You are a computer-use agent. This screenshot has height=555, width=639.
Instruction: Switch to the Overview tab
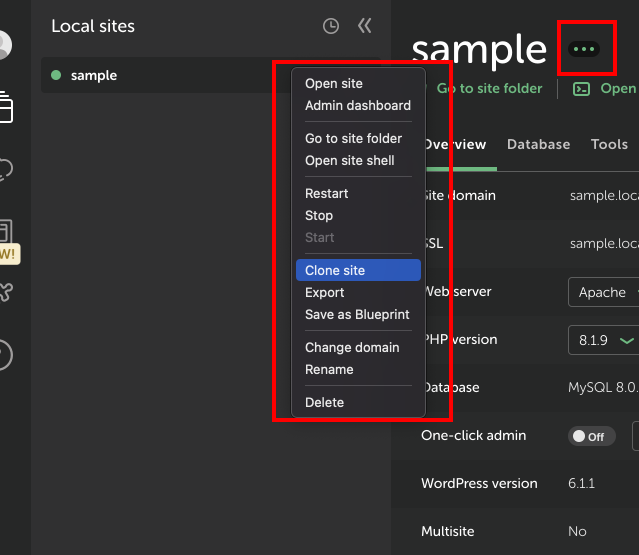[x=455, y=145]
